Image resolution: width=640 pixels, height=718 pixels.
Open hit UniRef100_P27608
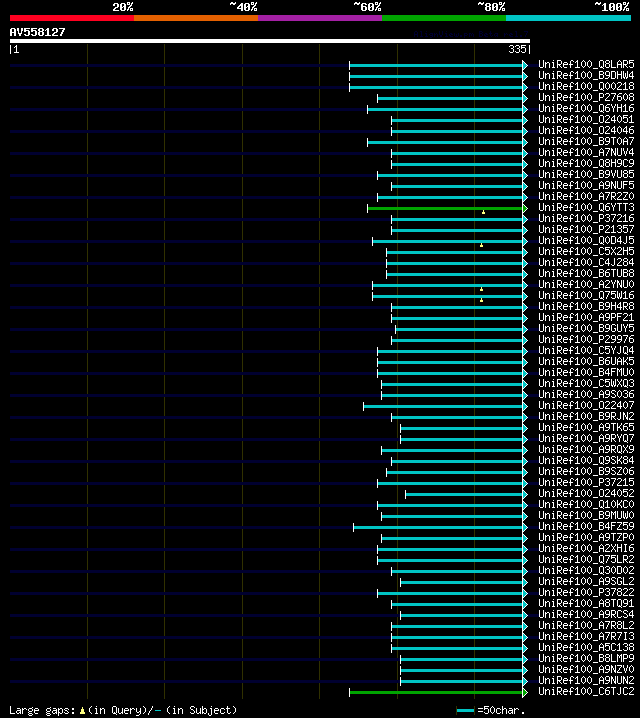[x=586, y=98]
